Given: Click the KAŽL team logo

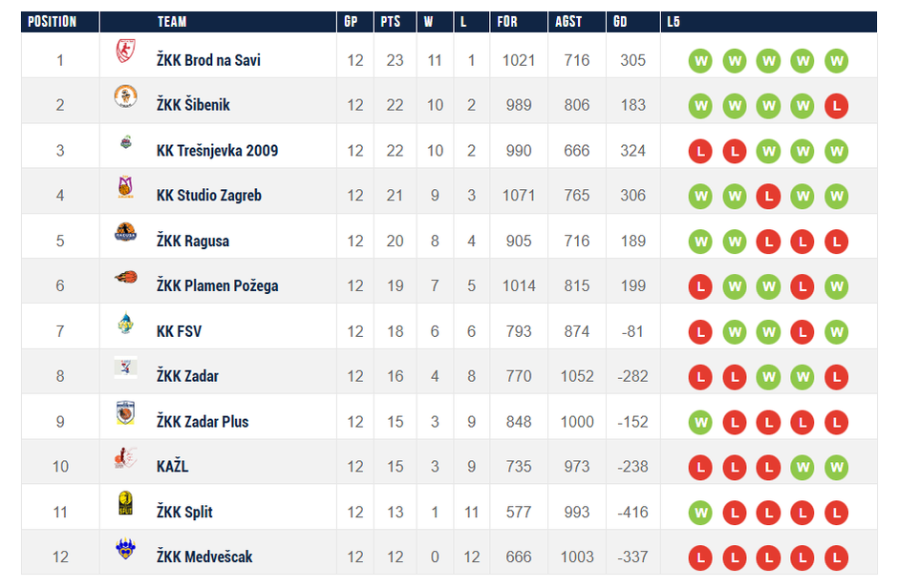Looking at the screenshot, I should coord(125,459).
